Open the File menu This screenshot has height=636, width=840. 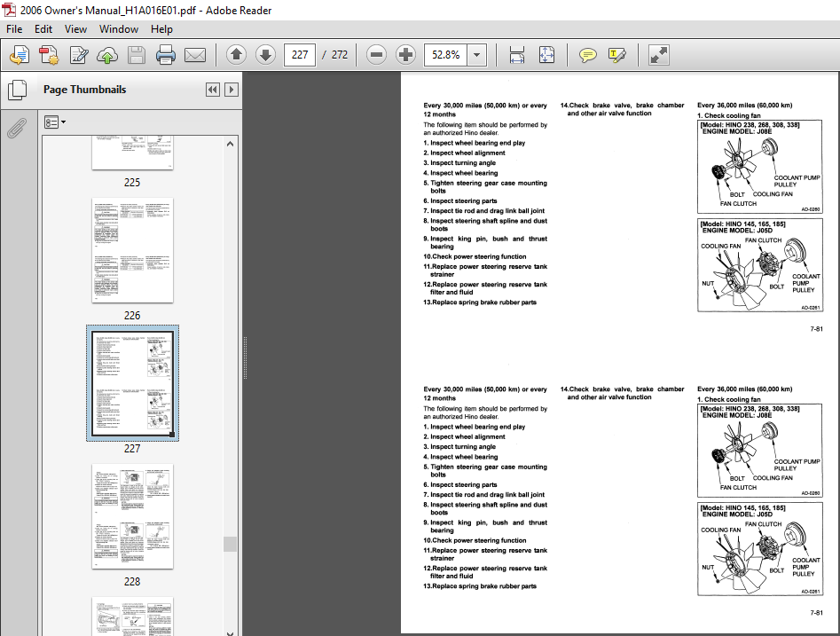click(x=14, y=29)
